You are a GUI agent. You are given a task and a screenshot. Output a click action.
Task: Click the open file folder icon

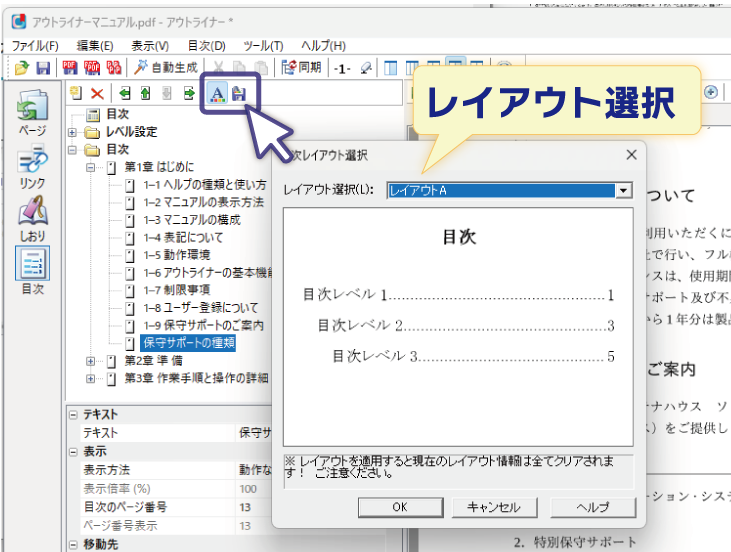(22, 68)
